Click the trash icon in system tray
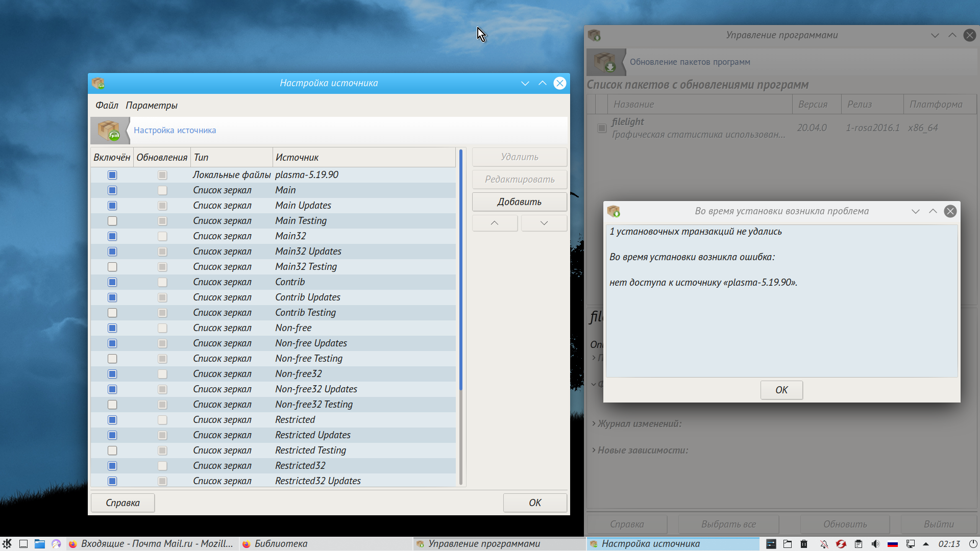The width and height of the screenshot is (980, 551). (x=804, y=544)
